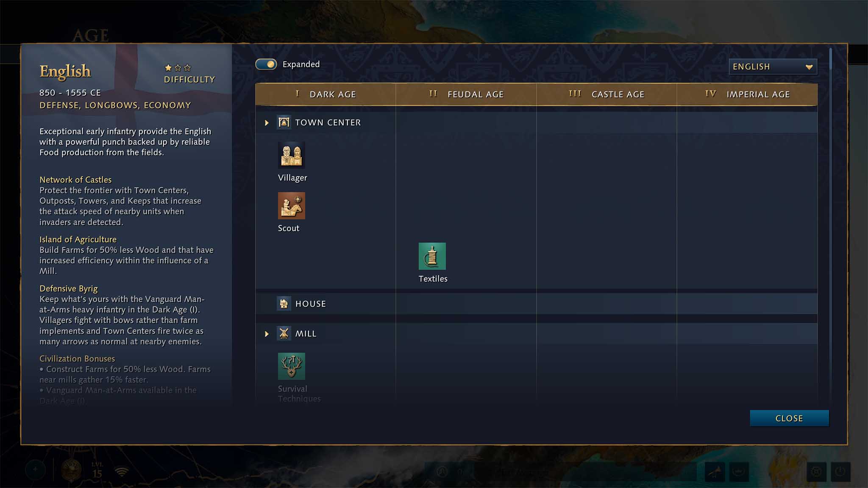Click the tech tree vertical scrollbar

[x=830, y=59]
